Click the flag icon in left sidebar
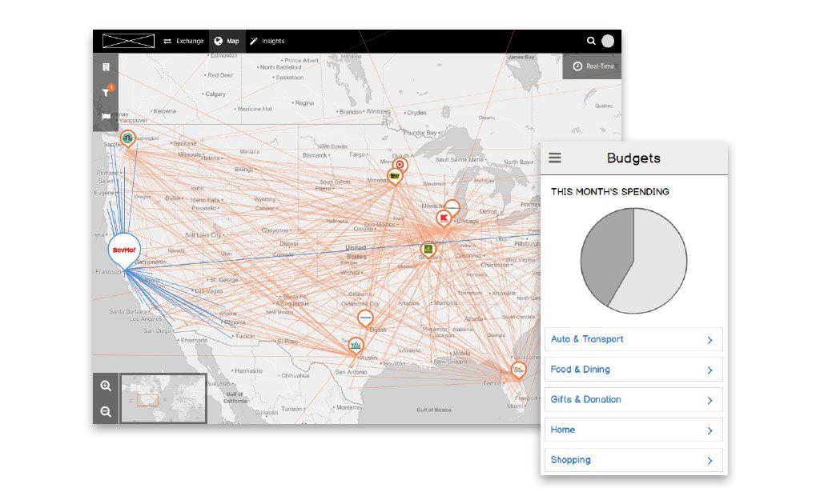The image size is (820, 504). (x=106, y=117)
